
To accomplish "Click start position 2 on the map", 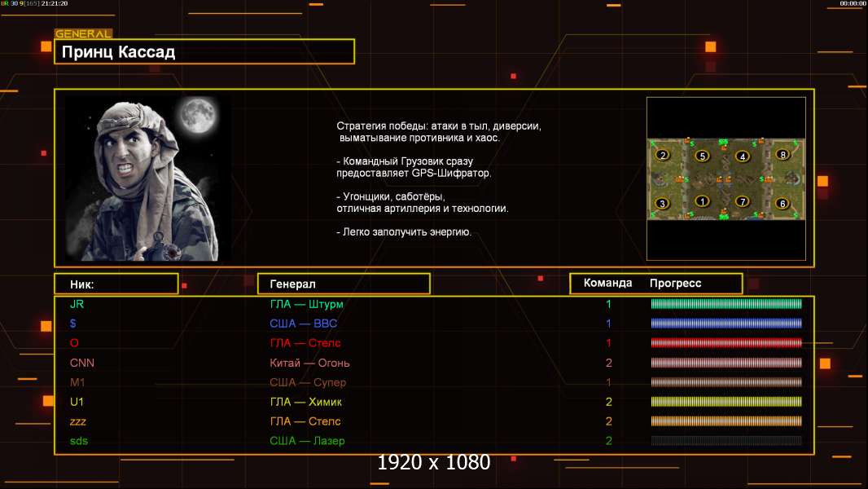I will tap(663, 155).
